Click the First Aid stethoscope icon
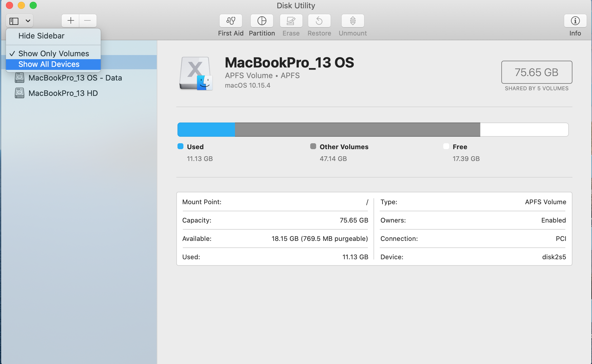Viewport: 592px width, 364px height. tap(231, 21)
